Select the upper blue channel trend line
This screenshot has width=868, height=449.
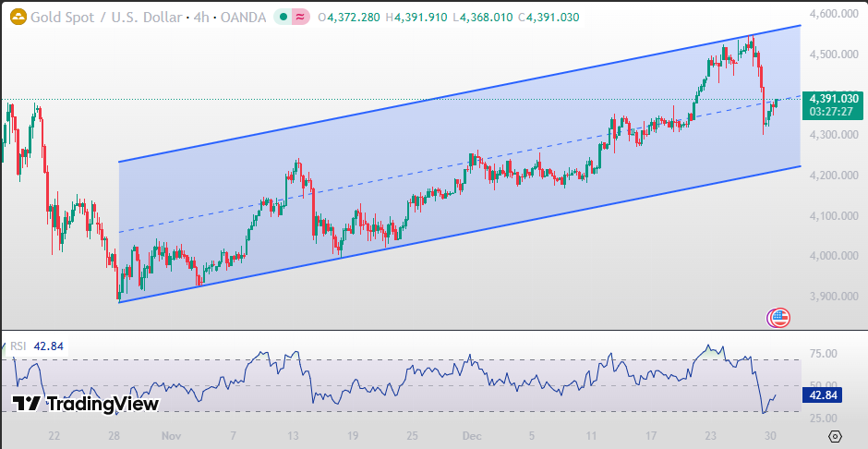(462, 93)
